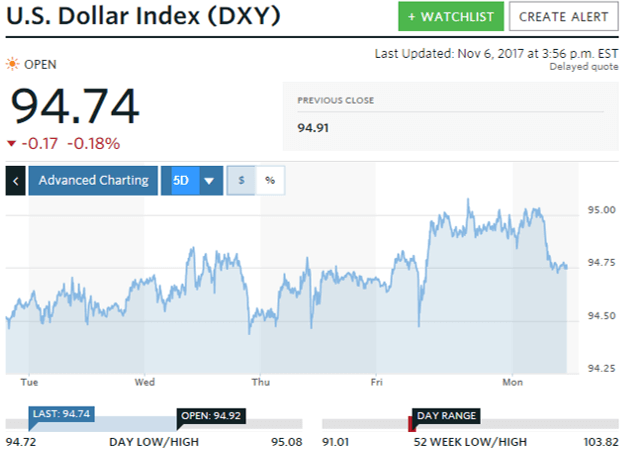Open Advanced Charting
The image size is (629, 460).
[93, 181]
